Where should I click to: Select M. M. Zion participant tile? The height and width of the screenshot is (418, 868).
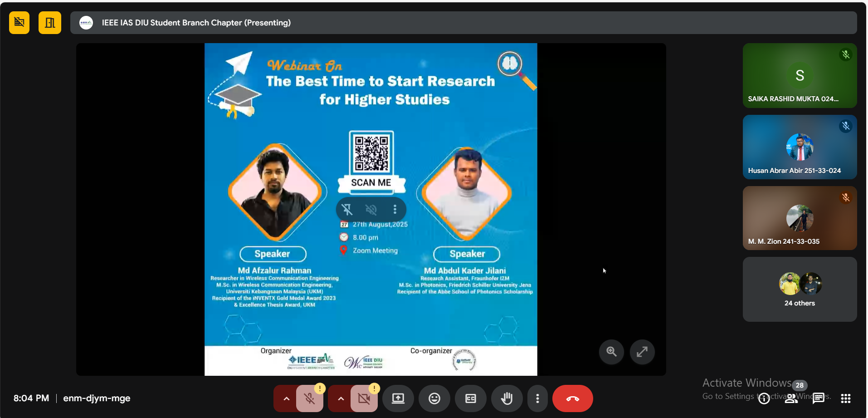pos(800,218)
